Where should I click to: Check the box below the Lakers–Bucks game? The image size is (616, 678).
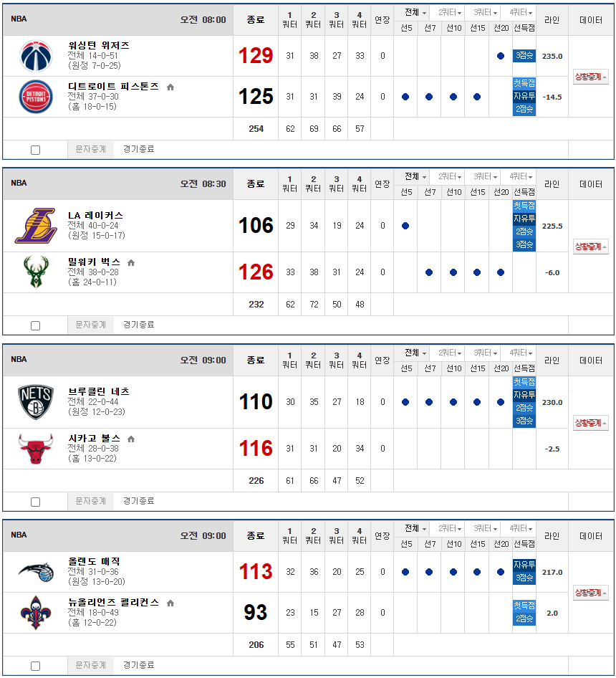[x=36, y=325]
